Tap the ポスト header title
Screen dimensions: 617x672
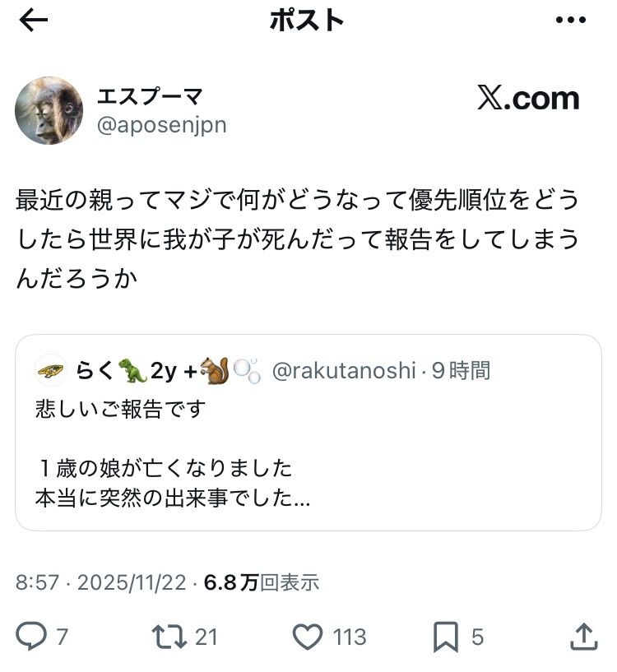tap(306, 21)
